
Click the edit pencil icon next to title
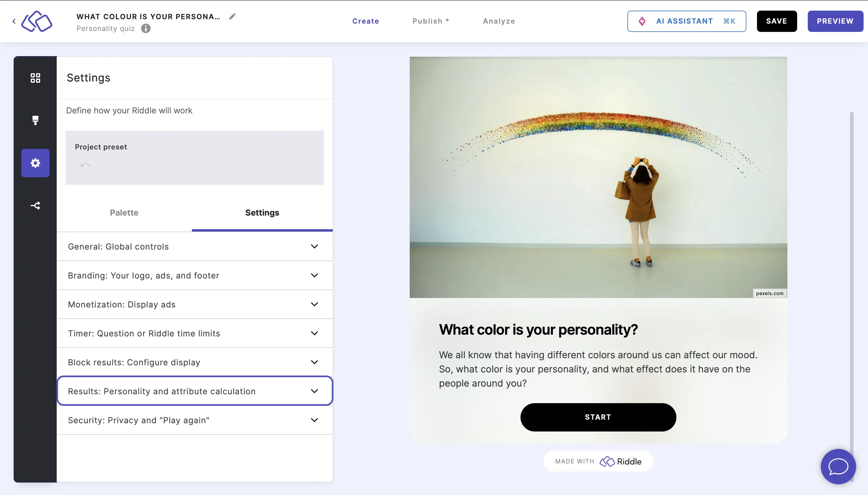(233, 16)
